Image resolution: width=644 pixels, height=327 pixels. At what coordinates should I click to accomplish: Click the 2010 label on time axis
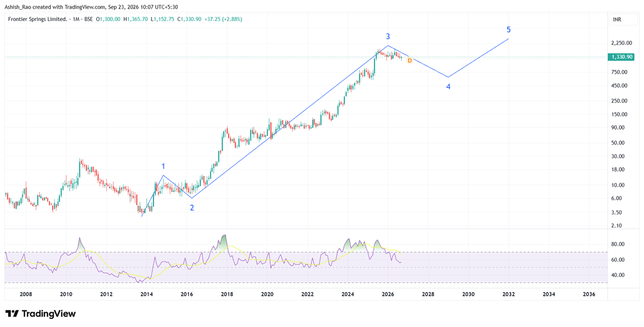(66, 295)
